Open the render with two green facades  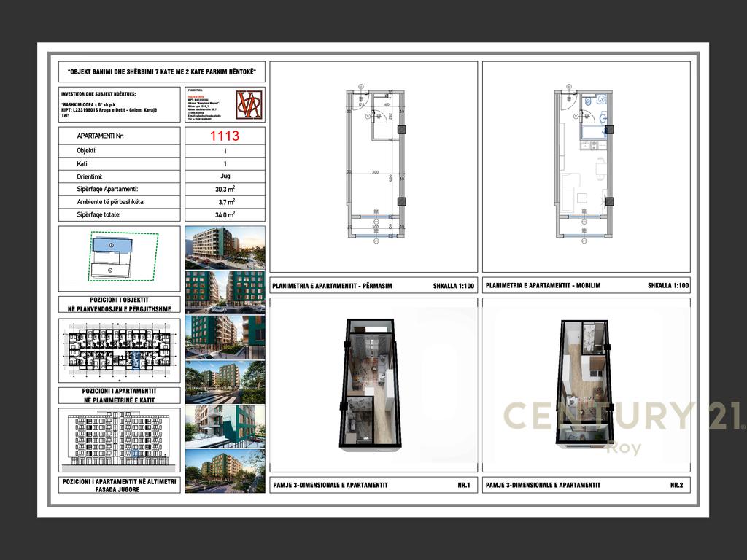[x=225, y=292]
